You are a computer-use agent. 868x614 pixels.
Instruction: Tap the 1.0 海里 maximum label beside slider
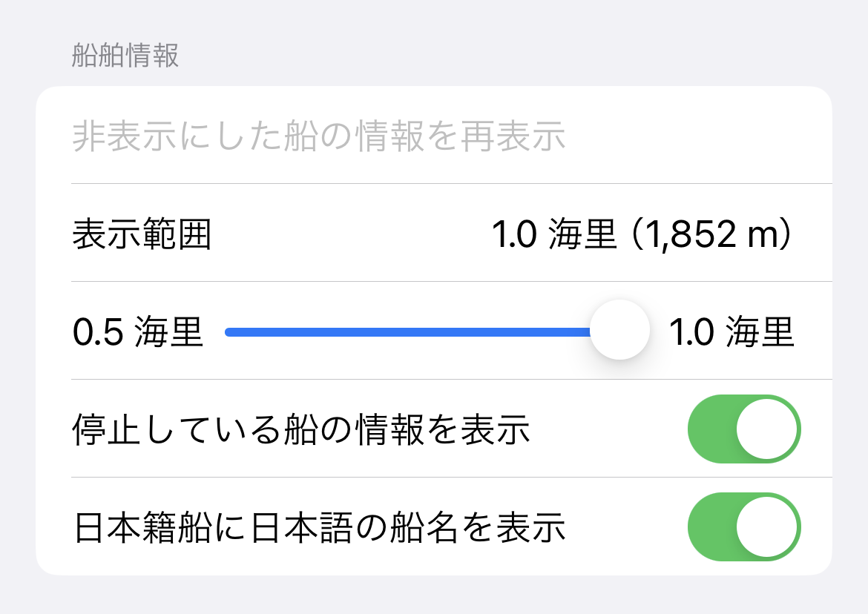click(x=731, y=332)
